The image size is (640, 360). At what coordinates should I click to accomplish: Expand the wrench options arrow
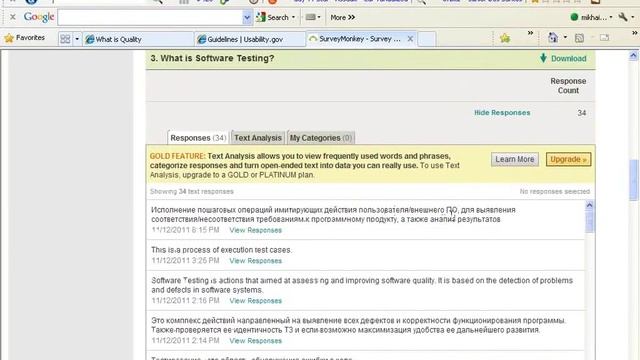click(x=633, y=17)
